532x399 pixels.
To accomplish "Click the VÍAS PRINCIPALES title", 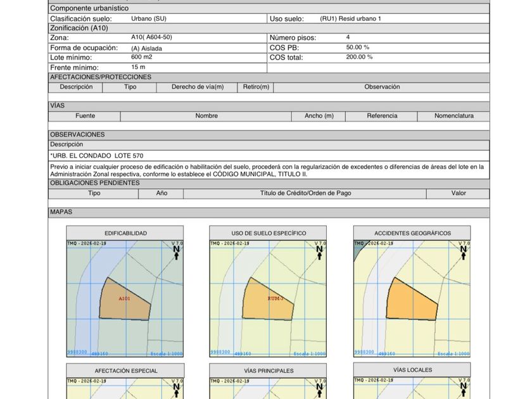I will [269, 371].
